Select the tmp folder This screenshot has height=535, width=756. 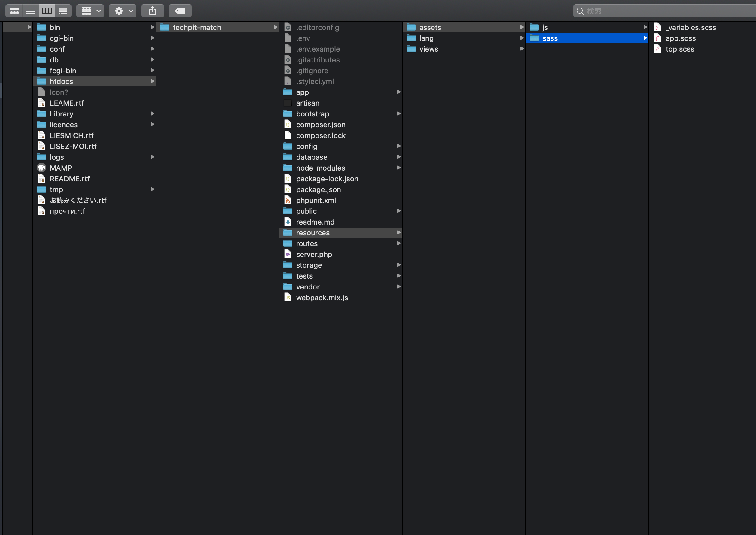point(94,189)
